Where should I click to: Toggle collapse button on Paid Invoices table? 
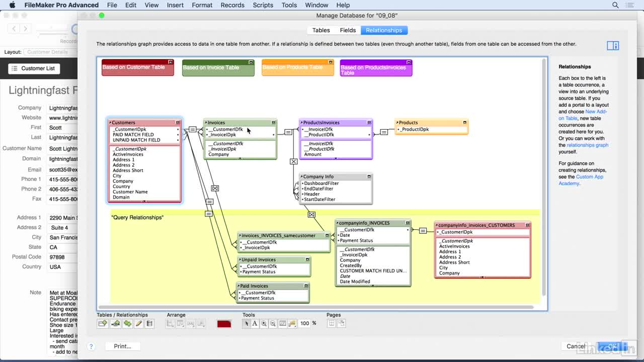click(x=306, y=286)
